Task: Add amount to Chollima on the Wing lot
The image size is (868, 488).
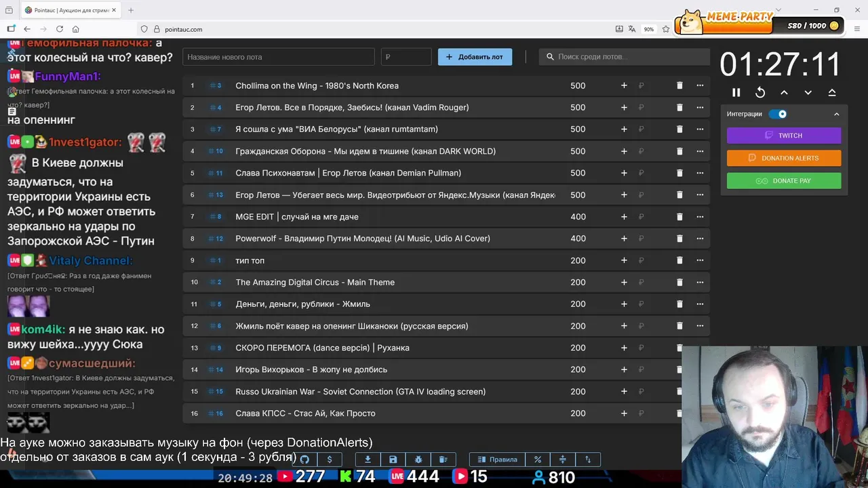Action: pyautogui.click(x=624, y=85)
